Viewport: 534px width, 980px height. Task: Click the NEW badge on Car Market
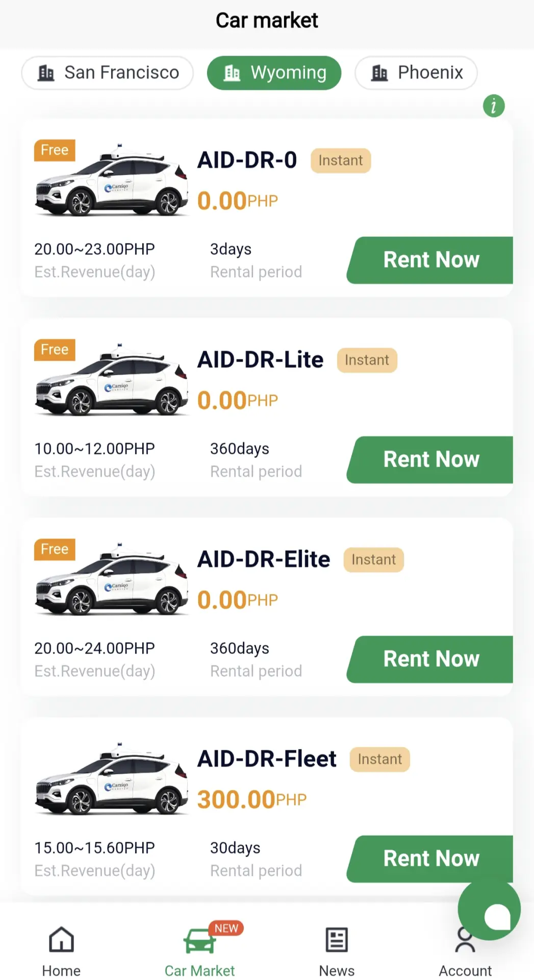(226, 928)
